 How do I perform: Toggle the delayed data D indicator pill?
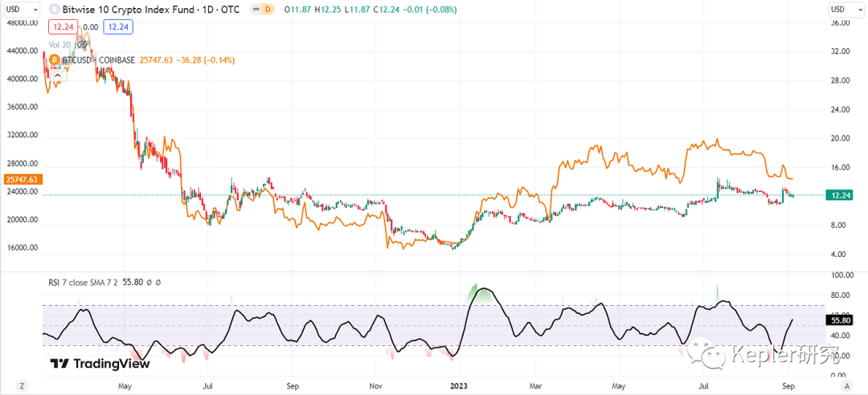tap(262, 10)
